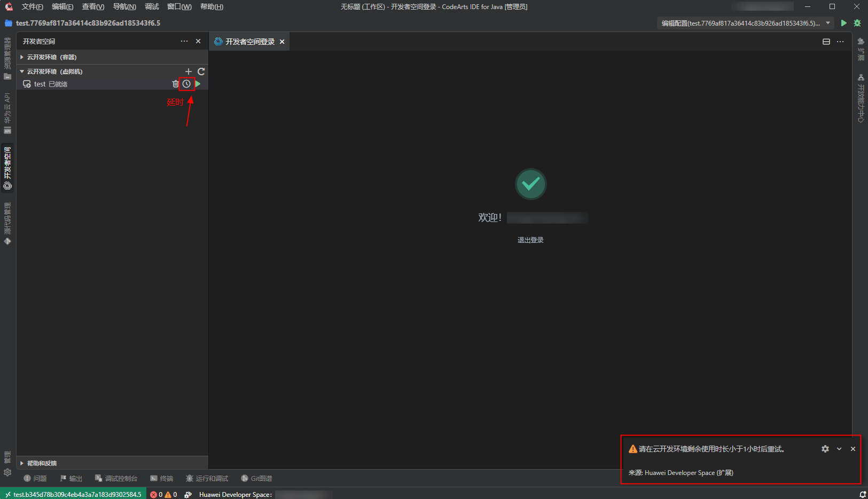This screenshot has height=499, width=868.
Task: Open the 华为云 API sidebar panel
Action: [x=7, y=113]
